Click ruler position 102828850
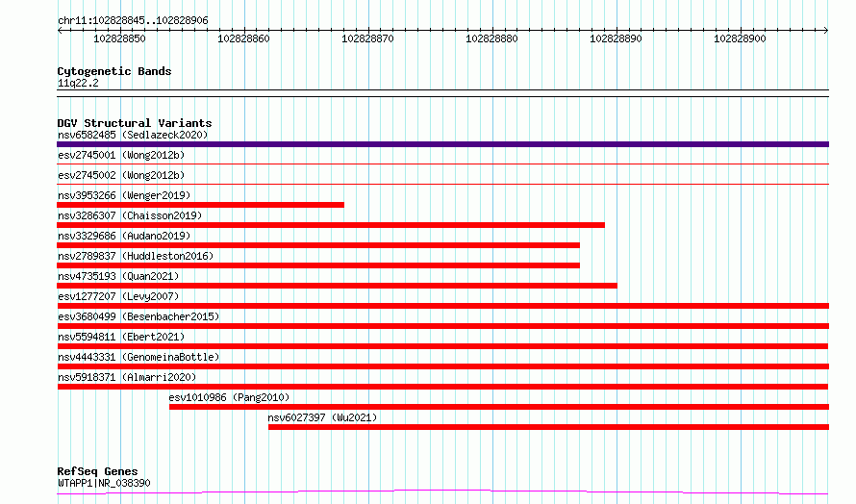Viewport: 856px width, 504px height. pos(119,38)
